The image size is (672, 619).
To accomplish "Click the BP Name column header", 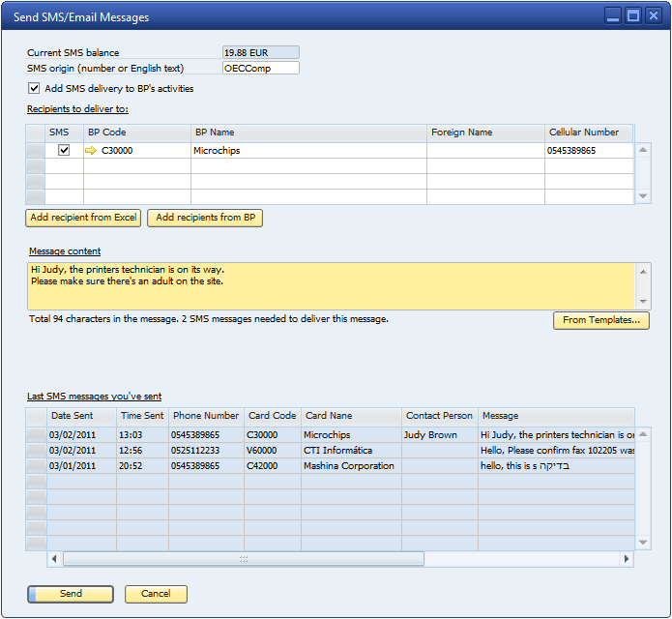I will (x=308, y=133).
